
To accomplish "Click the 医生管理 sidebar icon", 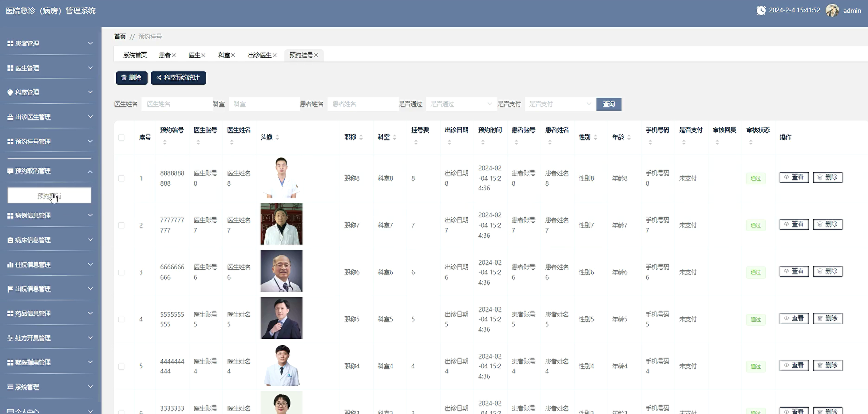I will click(x=10, y=68).
